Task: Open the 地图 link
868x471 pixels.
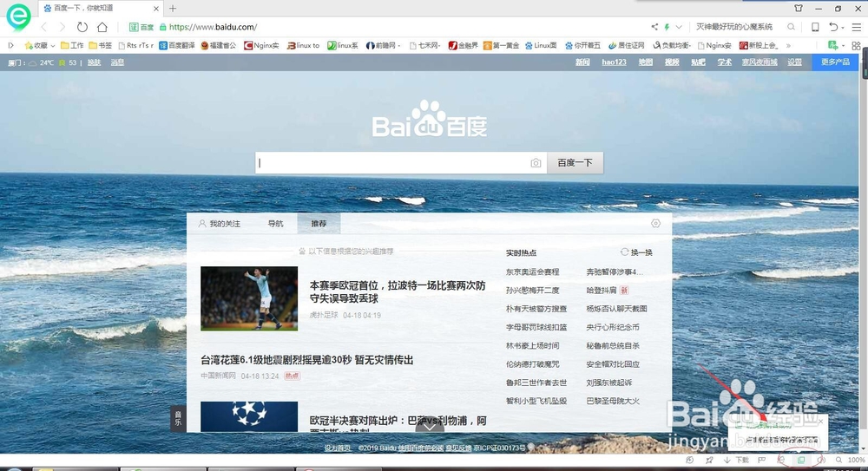Action: coord(646,62)
